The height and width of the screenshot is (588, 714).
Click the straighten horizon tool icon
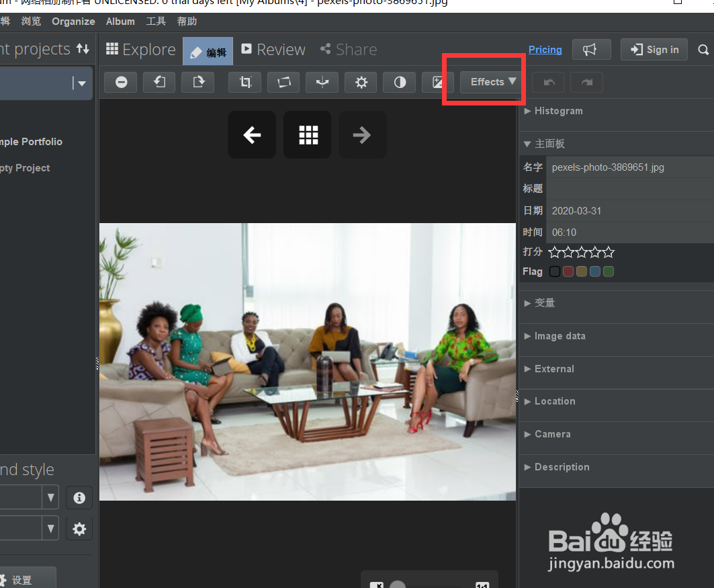click(x=322, y=83)
